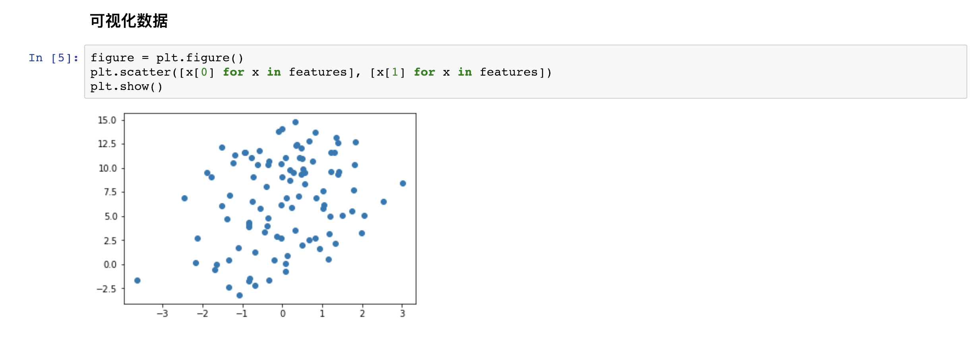Click the 可视化数据 heading
This screenshot has width=980, height=347.
click(129, 21)
